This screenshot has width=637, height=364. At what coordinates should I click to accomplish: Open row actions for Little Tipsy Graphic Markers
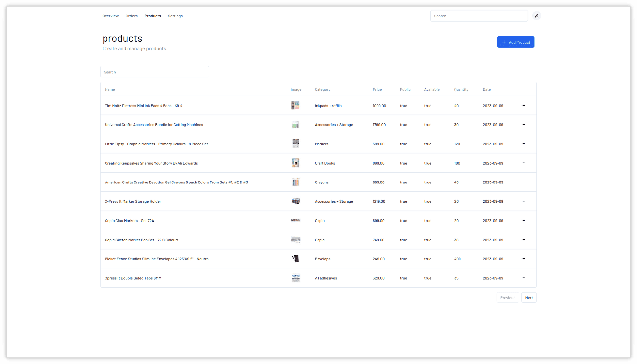(523, 144)
